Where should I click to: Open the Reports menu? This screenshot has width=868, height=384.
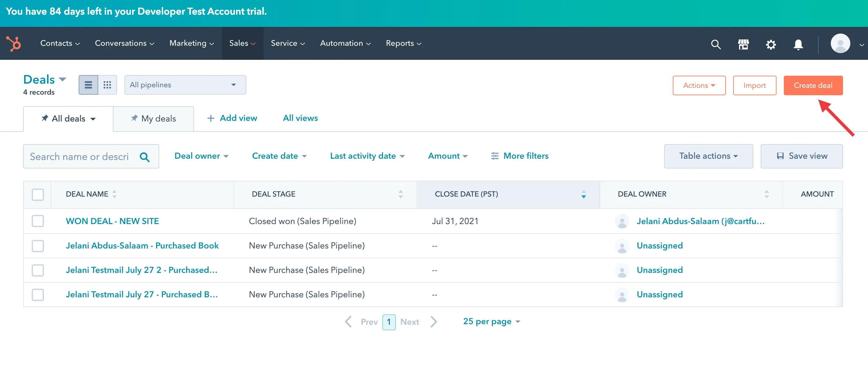coord(403,43)
